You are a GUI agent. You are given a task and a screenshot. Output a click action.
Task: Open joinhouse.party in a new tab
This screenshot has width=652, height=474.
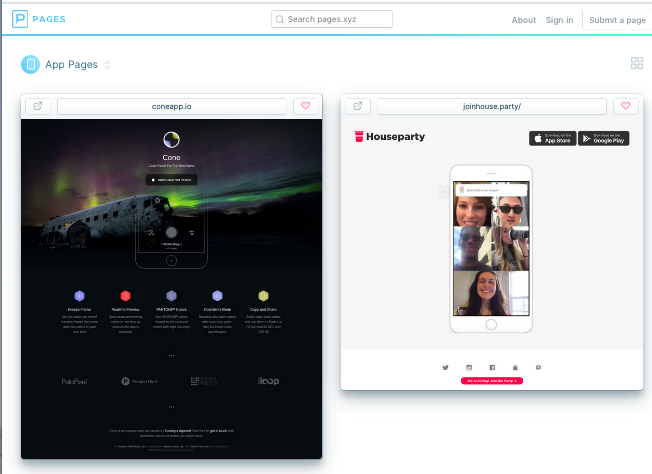(358, 106)
